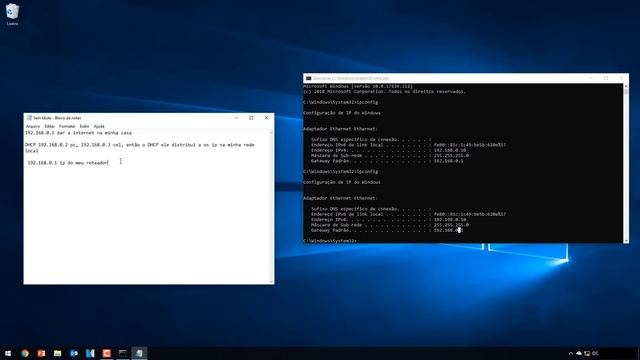
Task: Open Ajuda menu in Notepad
Action: 99,126
